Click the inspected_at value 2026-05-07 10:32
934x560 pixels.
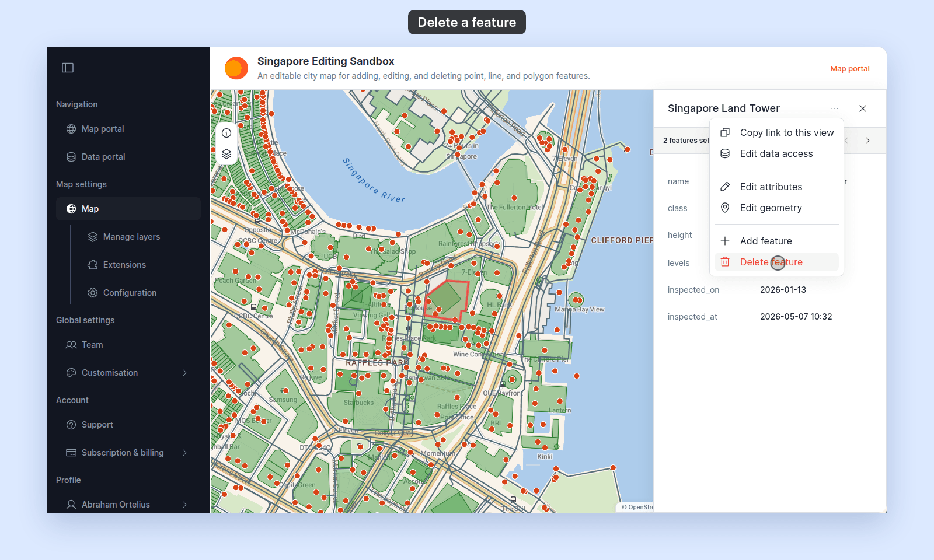pos(796,317)
